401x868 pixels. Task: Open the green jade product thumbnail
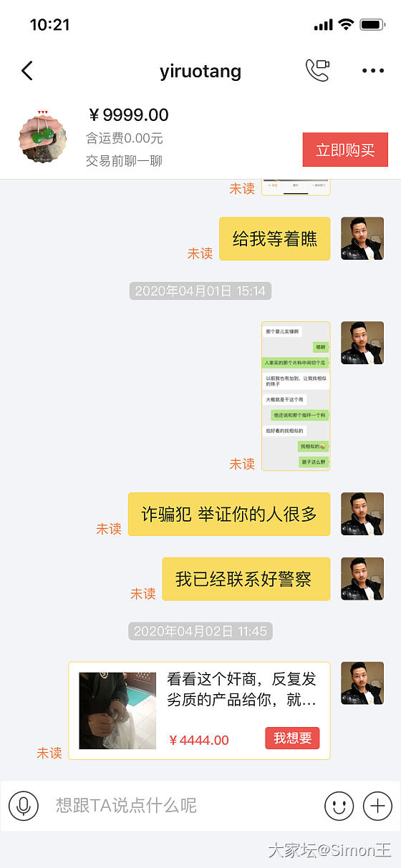click(43, 138)
